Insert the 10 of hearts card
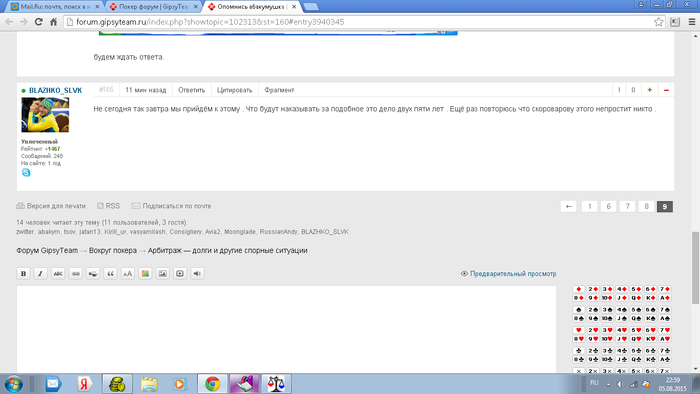Screen dimensions: 700x394 pyautogui.click(x=607, y=339)
